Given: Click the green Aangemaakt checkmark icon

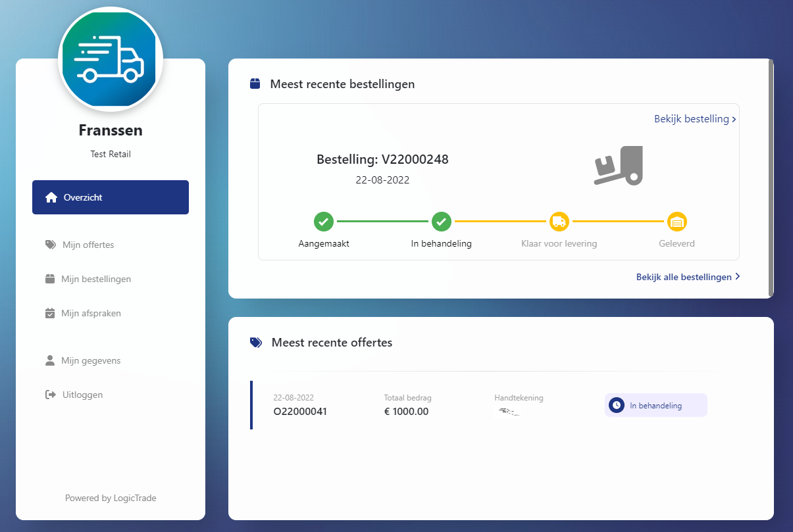Looking at the screenshot, I should [323, 222].
